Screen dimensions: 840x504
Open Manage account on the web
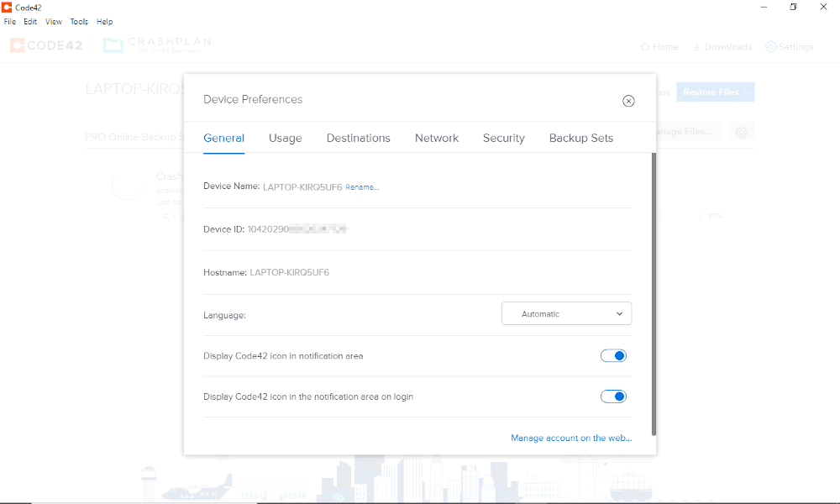pyautogui.click(x=571, y=438)
